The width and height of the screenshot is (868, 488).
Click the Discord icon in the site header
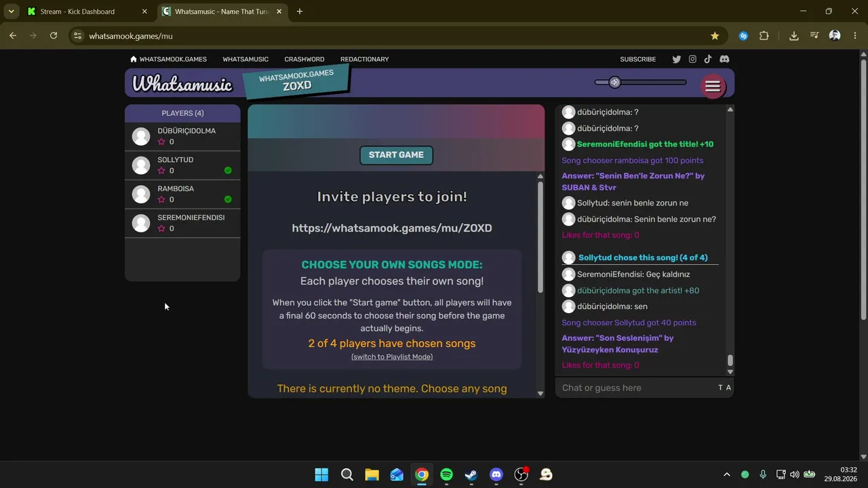click(x=724, y=59)
